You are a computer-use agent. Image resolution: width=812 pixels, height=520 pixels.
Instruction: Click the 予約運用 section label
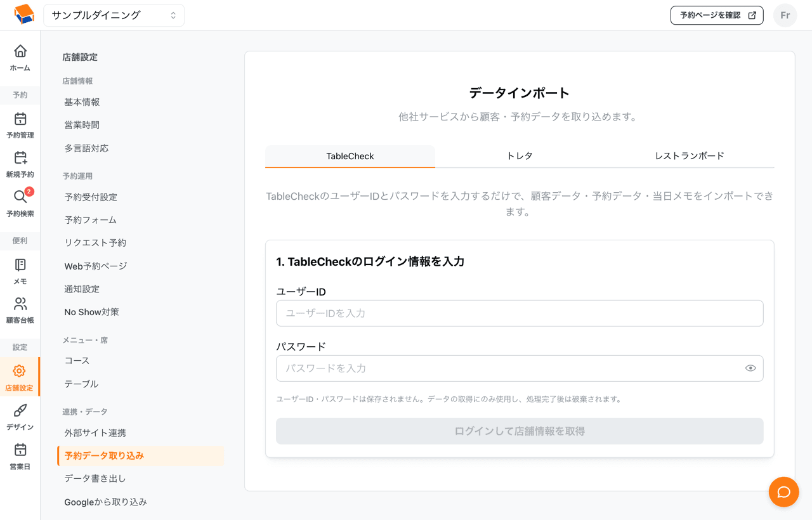77,176
